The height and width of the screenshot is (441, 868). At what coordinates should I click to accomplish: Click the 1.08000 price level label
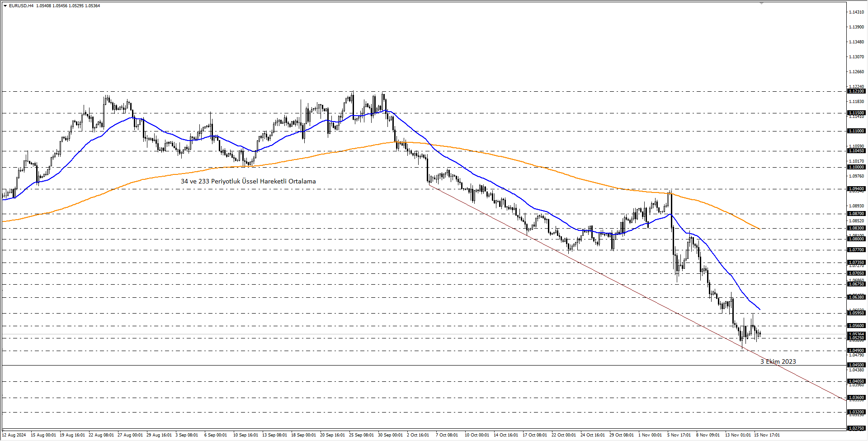pyautogui.click(x=856, y=239)
